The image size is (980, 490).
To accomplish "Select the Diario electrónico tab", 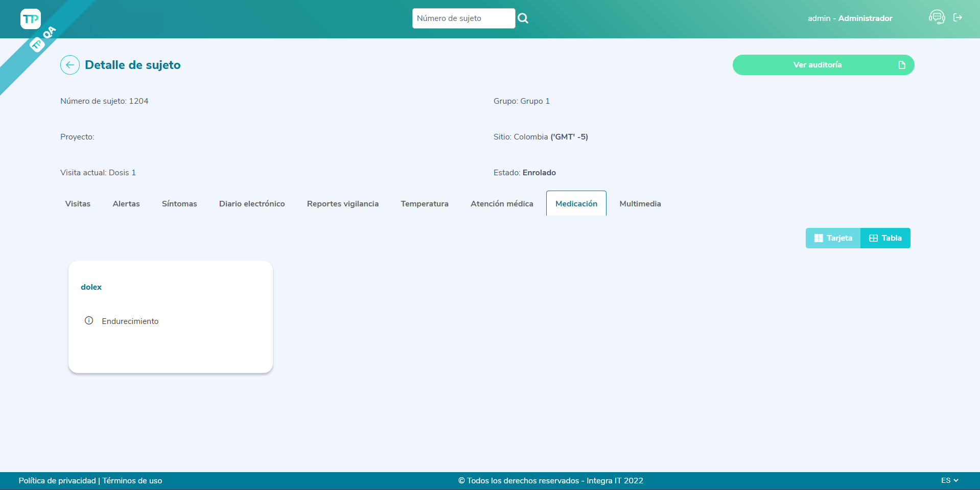I will tap(252, 203).
